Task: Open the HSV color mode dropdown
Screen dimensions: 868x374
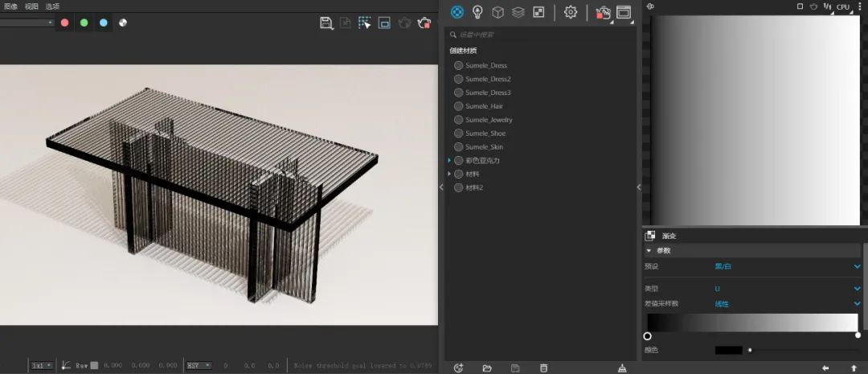Action: (199, 365)
